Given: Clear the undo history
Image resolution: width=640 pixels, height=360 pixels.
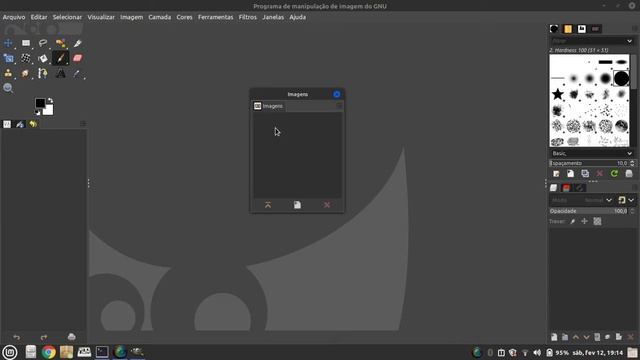Looking at the screenshot, I should click(71, 337).
